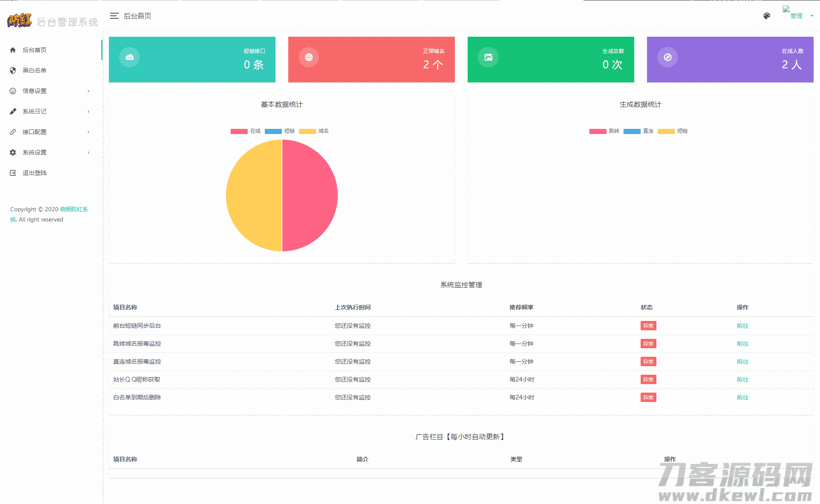Click the compass icon on 在线人数 card
This screenshot has width=820, height=504.
(668, 57)
